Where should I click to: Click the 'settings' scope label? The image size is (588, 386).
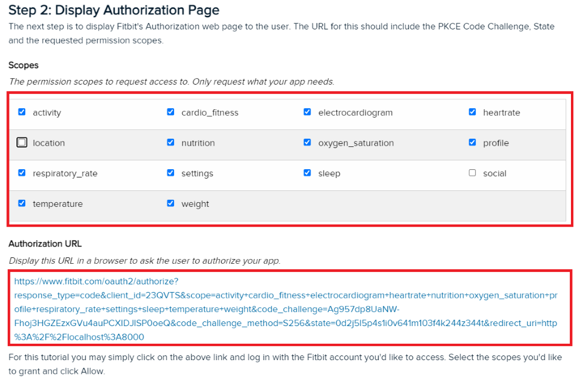(197, 173)
